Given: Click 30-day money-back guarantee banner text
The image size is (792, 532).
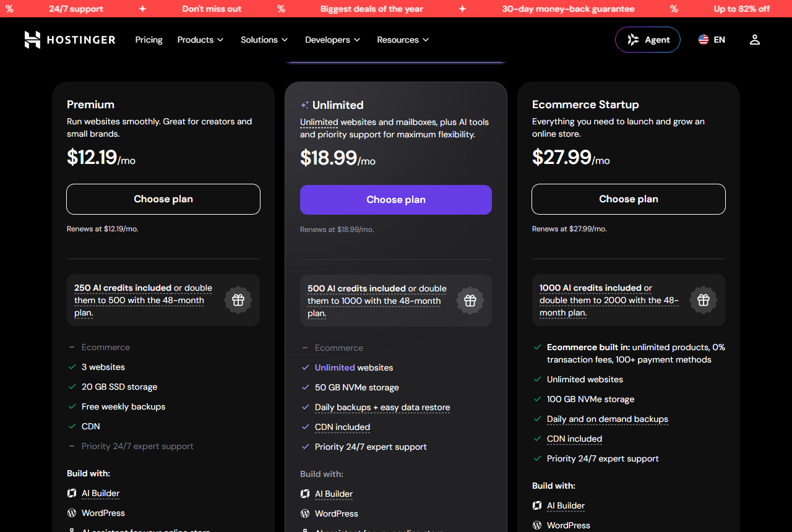Looking at the screenshot, I should click(568, 9).
